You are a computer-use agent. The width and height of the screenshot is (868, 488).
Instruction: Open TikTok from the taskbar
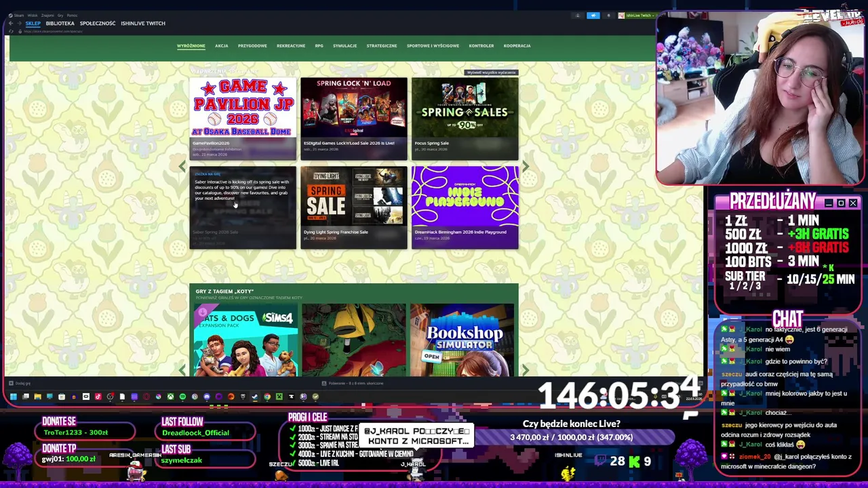98,396
